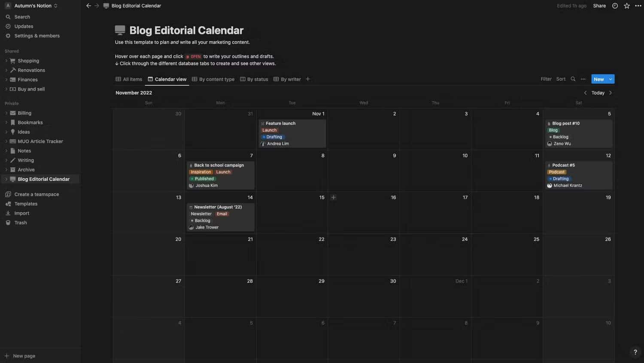This screenshot has height=363, width=644.
Task: Open the three-dot page menu at top right
Action: (x=638, y=6)
